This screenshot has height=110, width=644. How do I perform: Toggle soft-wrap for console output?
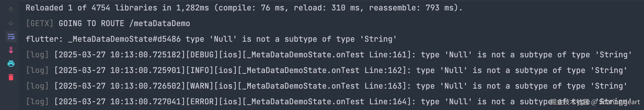11,37
